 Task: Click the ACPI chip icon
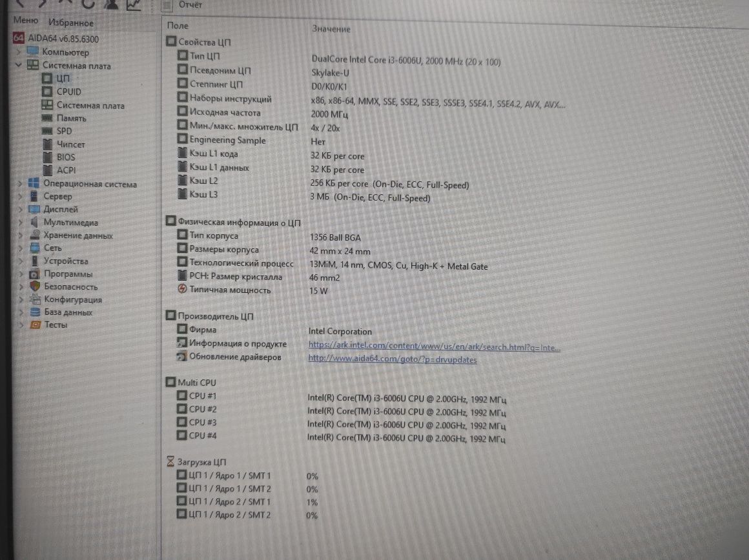pos(47,170)
